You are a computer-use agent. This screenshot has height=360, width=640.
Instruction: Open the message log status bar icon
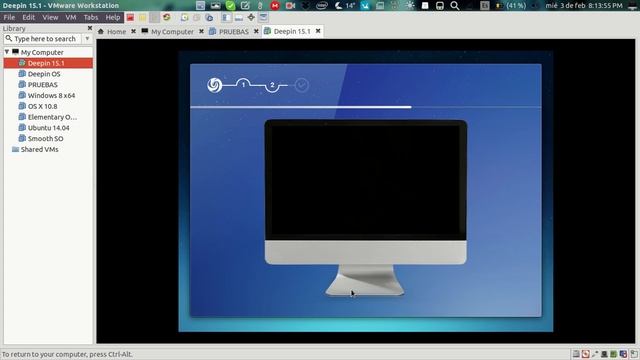pyautogui.click(x=633, y=354)
